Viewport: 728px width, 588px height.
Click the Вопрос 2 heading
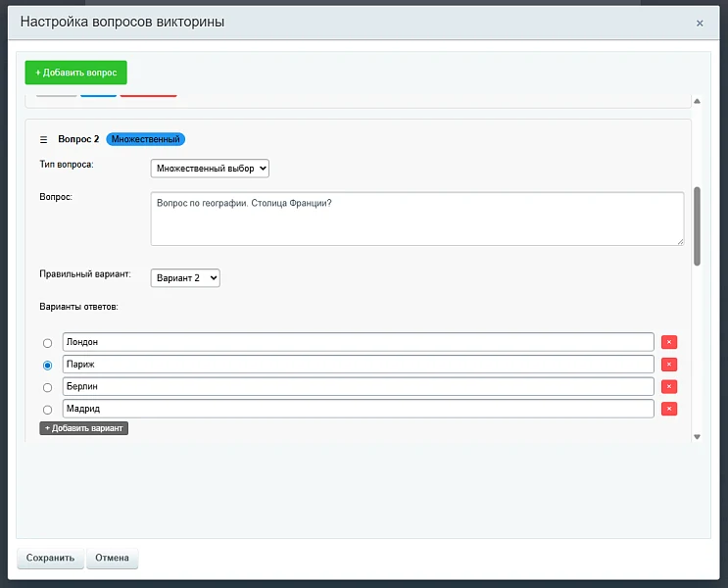coord(78,139)
